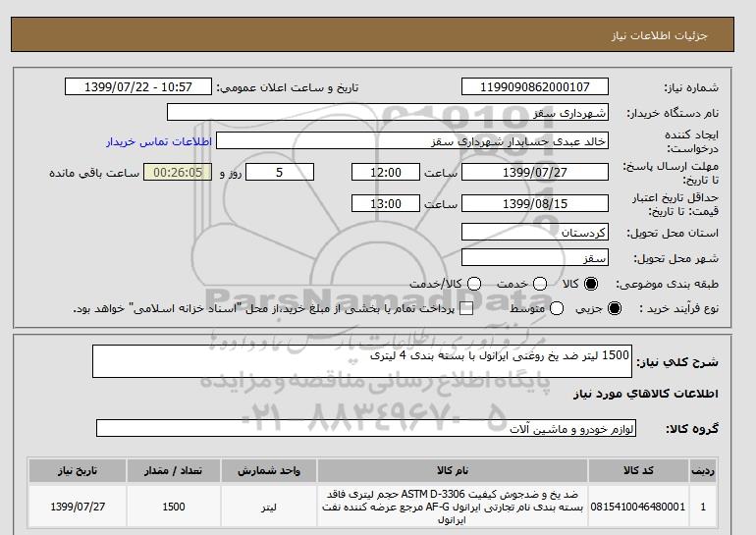This screenshot has height=535, width=756.
Task: Click the deadline time field 12:00
Action: [386, 172]
